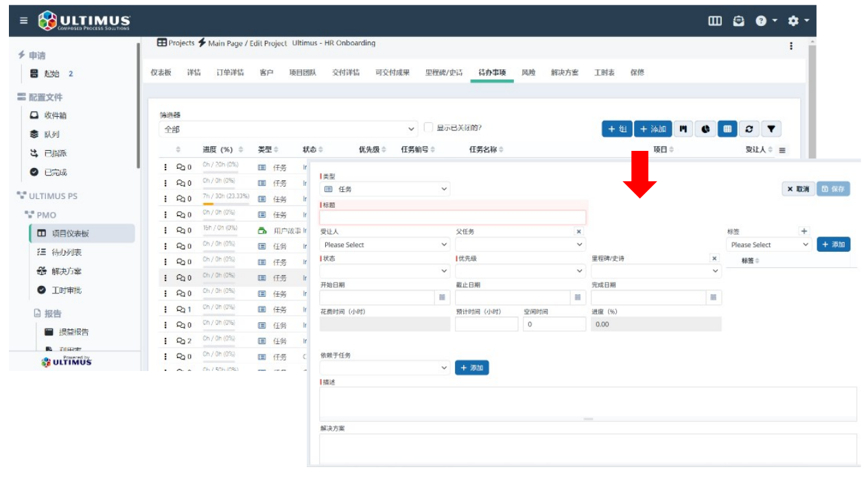Viewport: 868px width, 478px height.
Task: Open the 筛选器 全部 dropdown
Action: 288,129
